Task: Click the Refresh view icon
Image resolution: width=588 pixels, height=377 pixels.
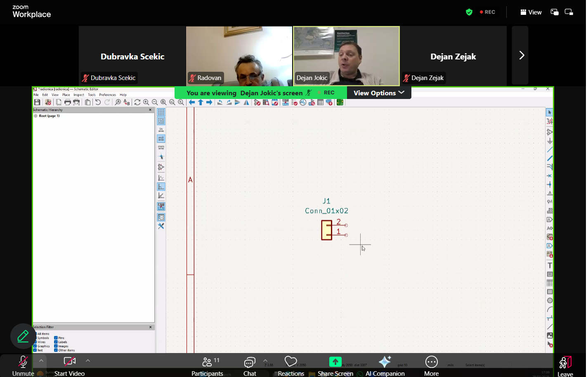Action: pos(137,102)
